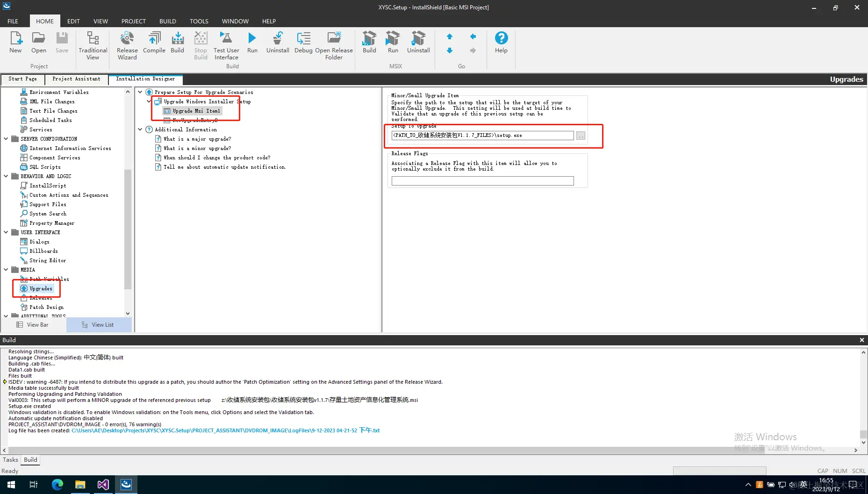Image resolution: width=868 pixels, height=494 pixels.
Task: Open the InstallScript tree item
Action: pyautogui.click(x=48, y=186)
